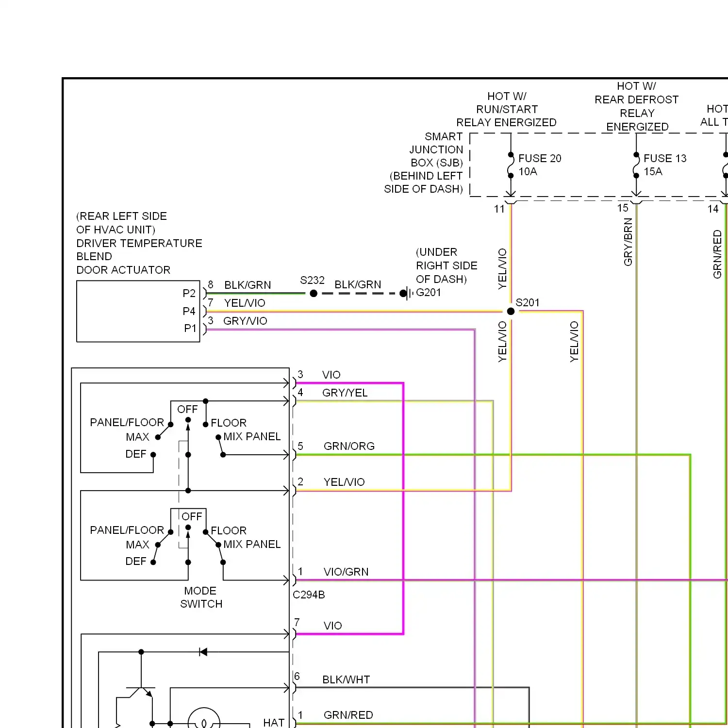The width and height of the screenshot is (728, 728).
Task: Click the BEHIND LEFT SIDE OF DASH note
Action: 423,182
